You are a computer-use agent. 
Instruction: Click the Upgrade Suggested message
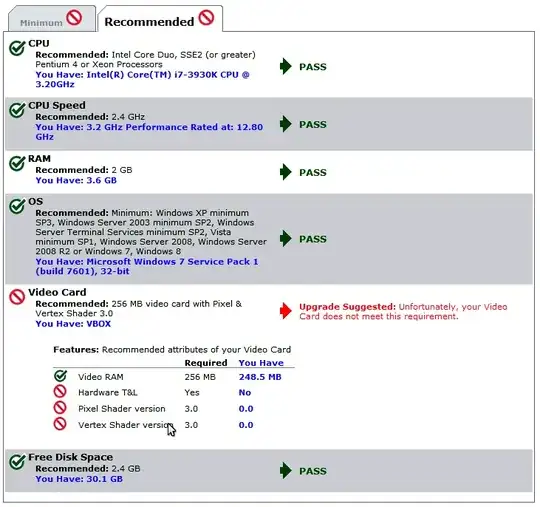tap(403, 312)
